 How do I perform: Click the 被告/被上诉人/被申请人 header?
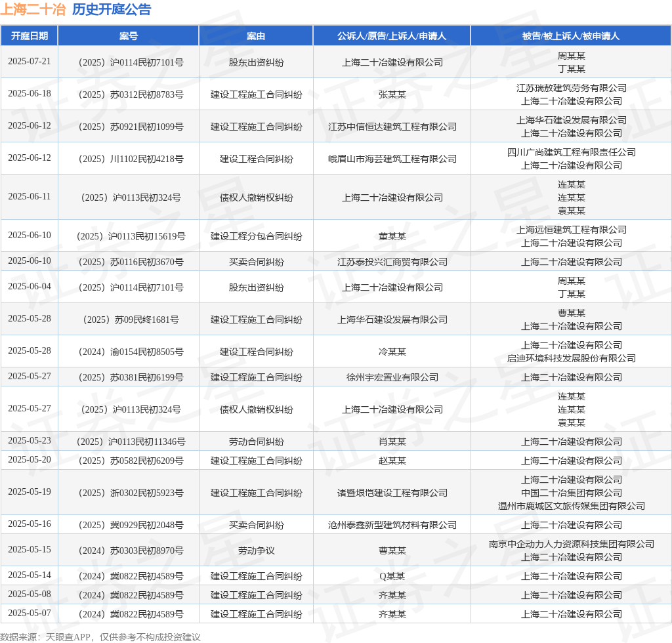pos(571,36)
